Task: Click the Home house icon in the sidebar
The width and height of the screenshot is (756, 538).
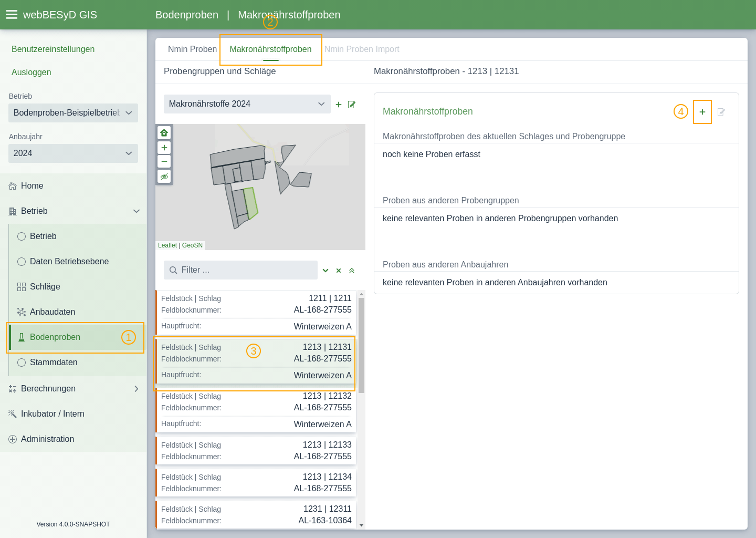Action: pos(13,186)
